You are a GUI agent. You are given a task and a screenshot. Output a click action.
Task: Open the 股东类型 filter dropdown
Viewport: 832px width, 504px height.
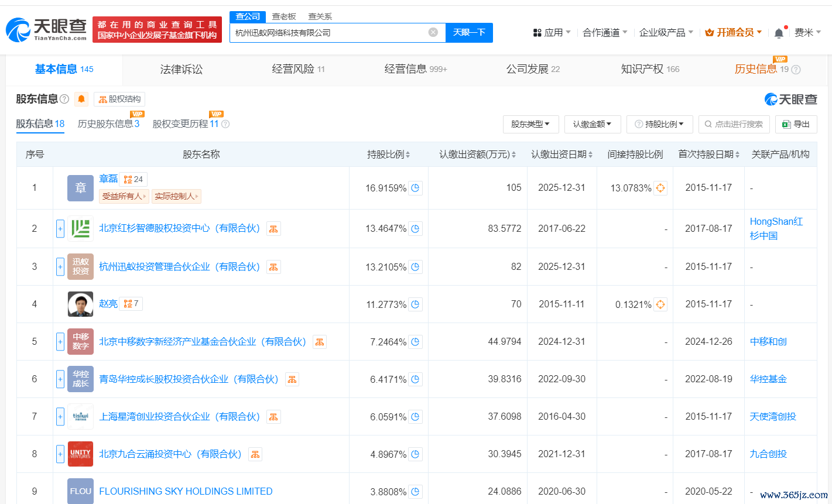(530, 124)
